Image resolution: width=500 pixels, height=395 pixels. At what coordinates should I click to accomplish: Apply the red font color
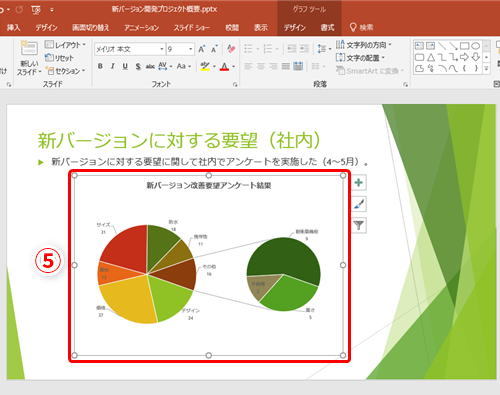click(x=225, y=66)
